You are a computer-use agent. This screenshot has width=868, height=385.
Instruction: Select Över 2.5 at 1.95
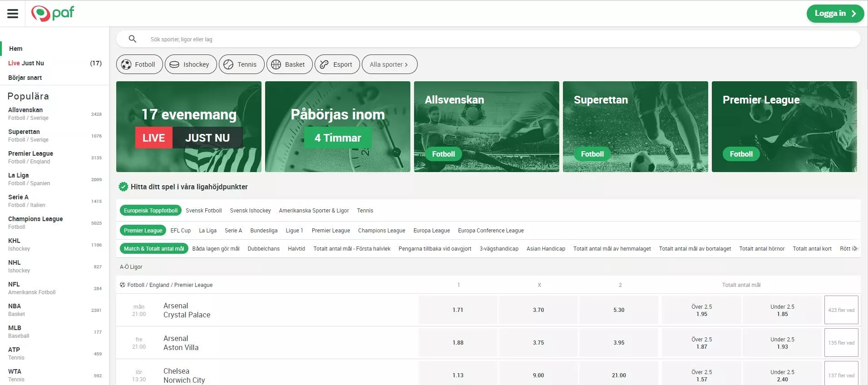point(701,310)
